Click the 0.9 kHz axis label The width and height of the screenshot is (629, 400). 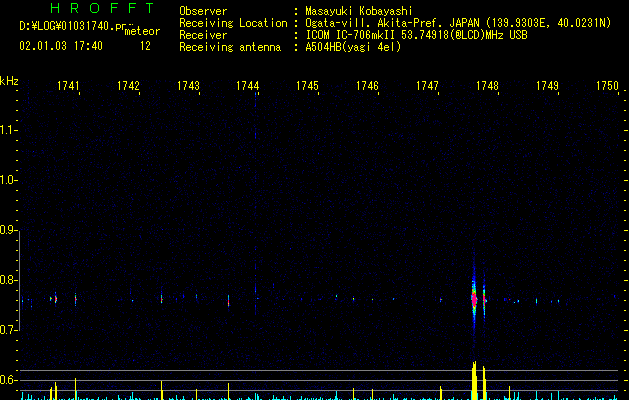(8, 230)
